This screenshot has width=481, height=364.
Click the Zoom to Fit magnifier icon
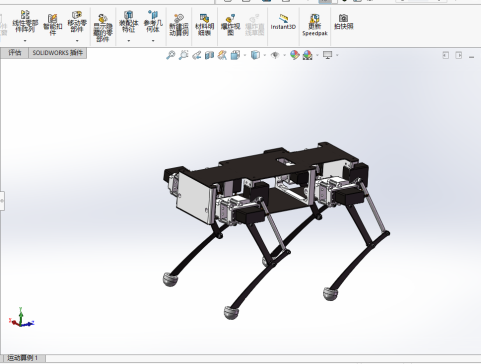point(171,55)
